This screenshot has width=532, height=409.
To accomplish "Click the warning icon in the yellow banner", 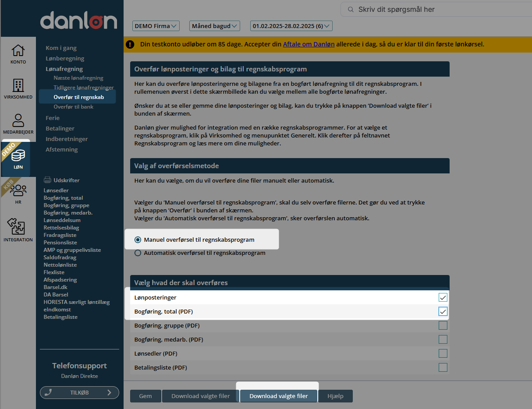I will [x=130, y=44].
